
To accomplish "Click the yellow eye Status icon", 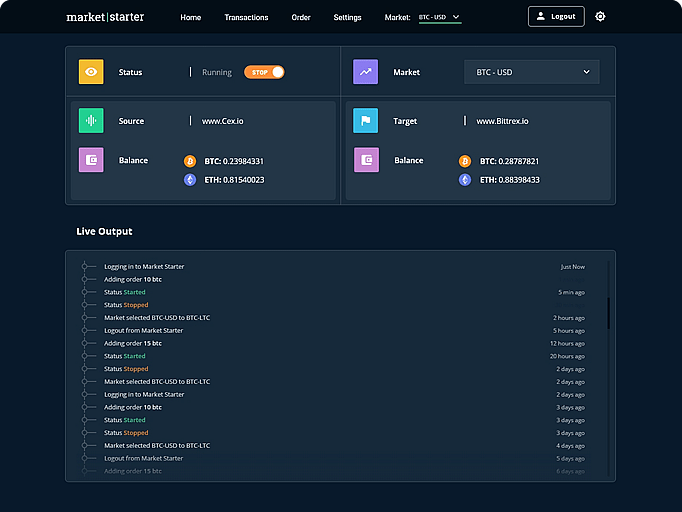I will click(x=91, y=72).
